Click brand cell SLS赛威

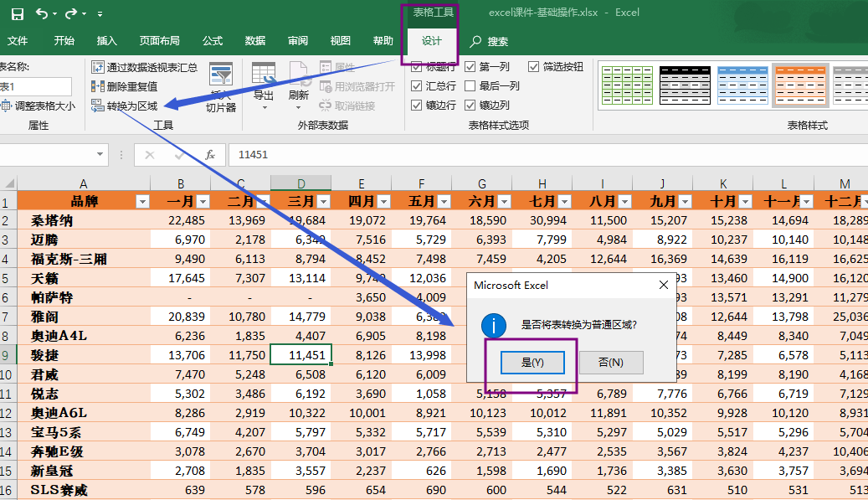tap(84, 490)
